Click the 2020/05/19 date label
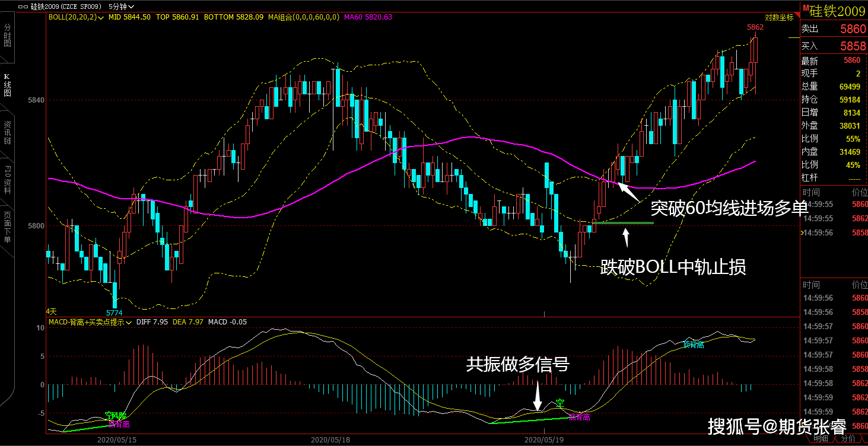This screenshot has width=868, height=446. 545,441
